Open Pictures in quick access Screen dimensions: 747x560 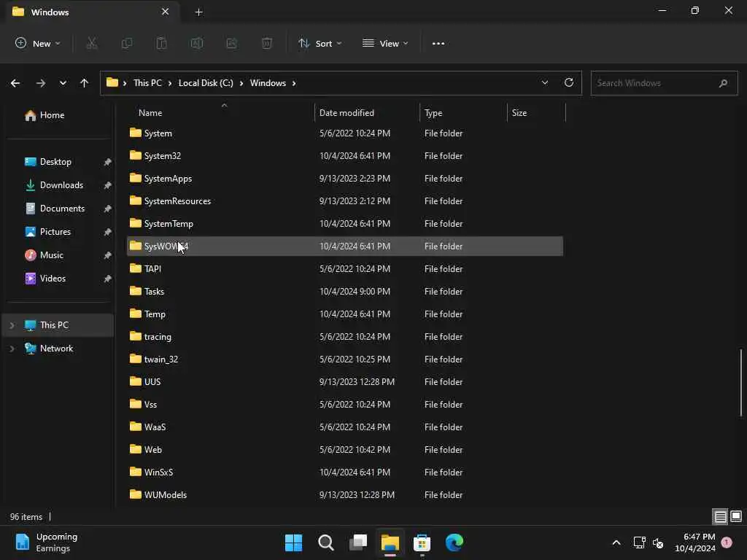coord(57,232)
